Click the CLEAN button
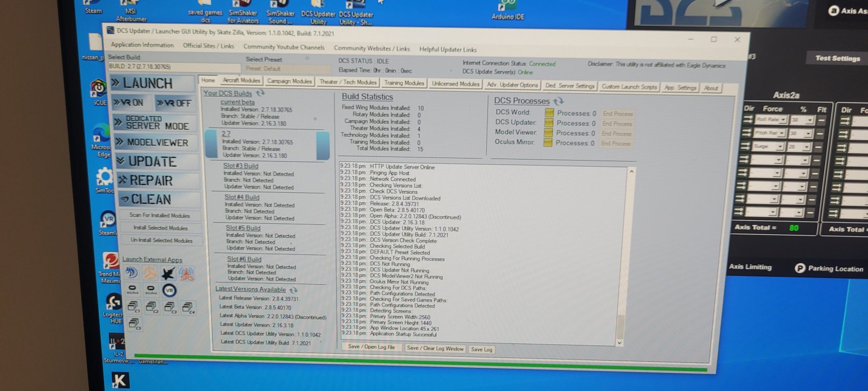The height and width of the screenshot is (391, 868). click(159, 199)
